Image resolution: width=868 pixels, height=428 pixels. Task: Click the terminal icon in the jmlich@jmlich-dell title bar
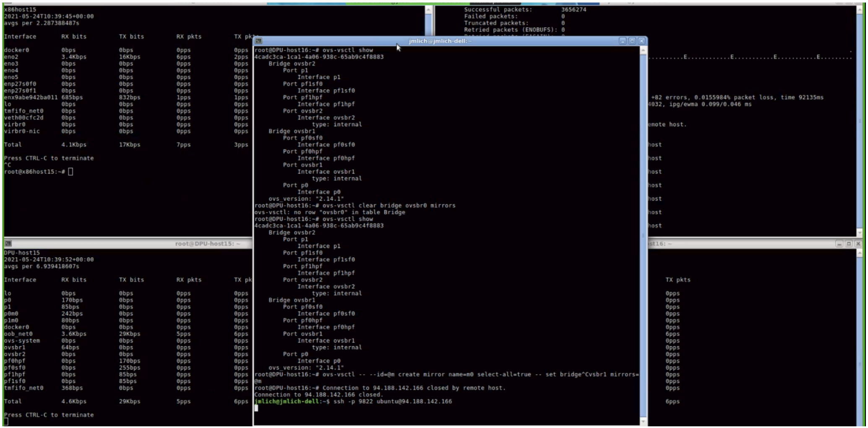click(x=258, y=41)
